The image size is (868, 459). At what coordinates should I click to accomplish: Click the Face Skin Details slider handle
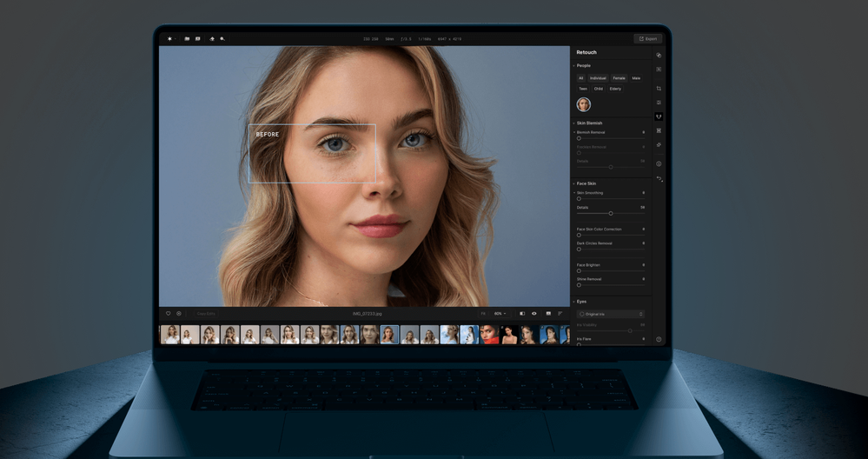pyautogui.click(x=611, y=213)
